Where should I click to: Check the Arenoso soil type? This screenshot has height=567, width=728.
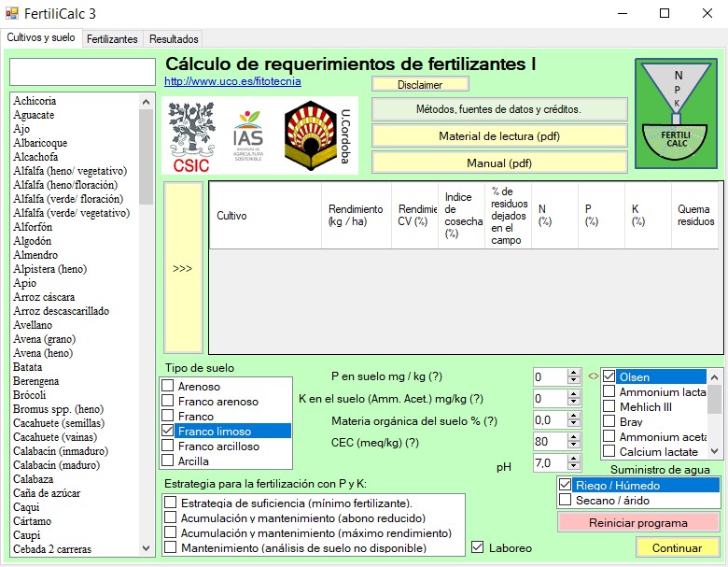point(168,386)
